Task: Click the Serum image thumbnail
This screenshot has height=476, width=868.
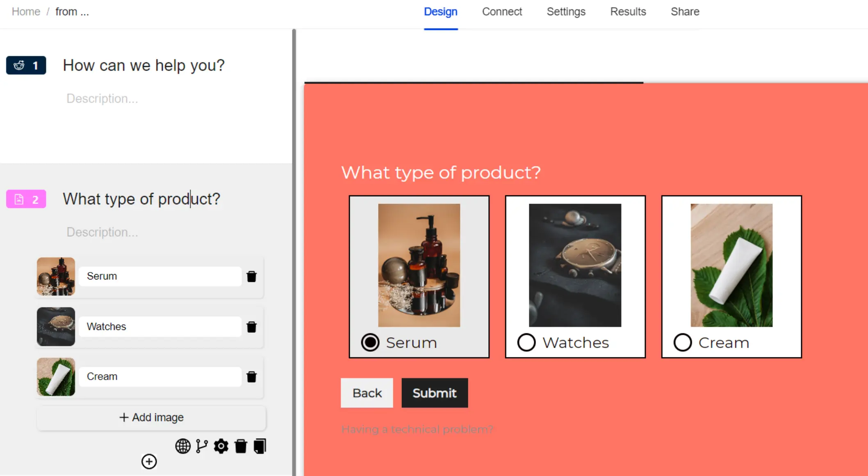Action: [56, 276]
